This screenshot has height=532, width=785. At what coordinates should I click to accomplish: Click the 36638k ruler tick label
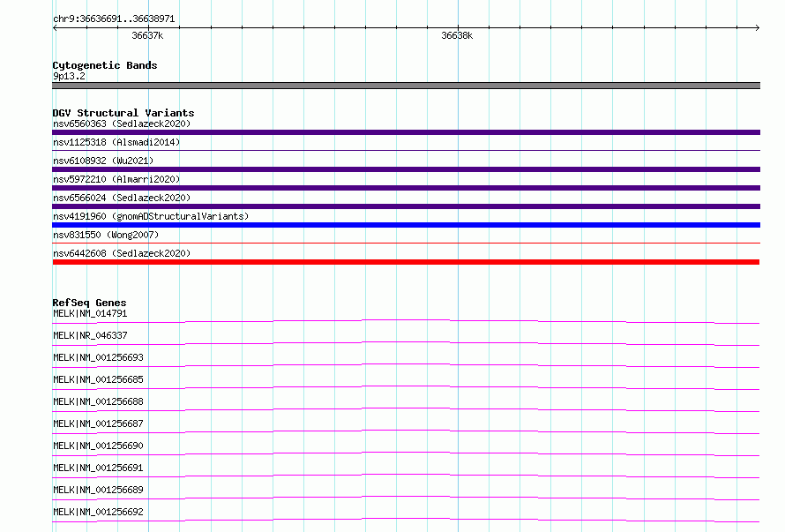[x=457, y=35]
